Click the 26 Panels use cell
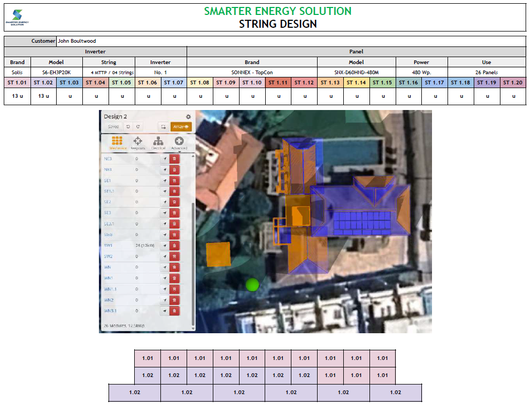This screenshot has height=408, width=532. click(x=487, y=73)
